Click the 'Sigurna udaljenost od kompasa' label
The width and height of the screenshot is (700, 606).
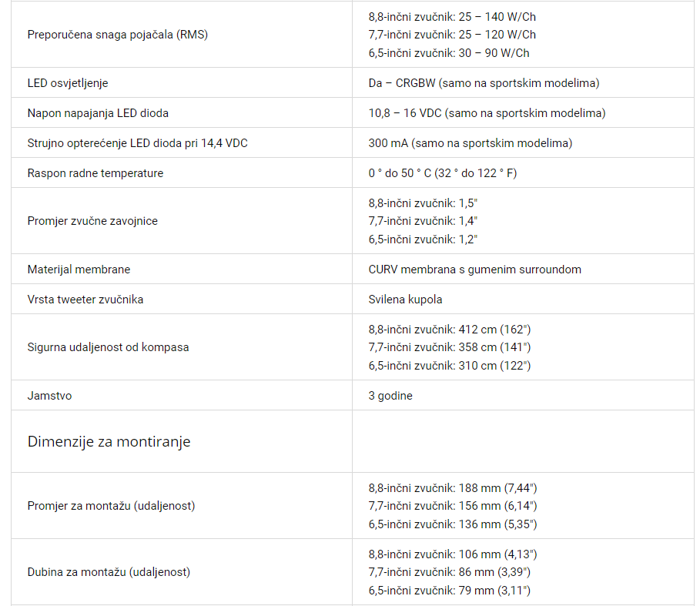click(108, 347)
